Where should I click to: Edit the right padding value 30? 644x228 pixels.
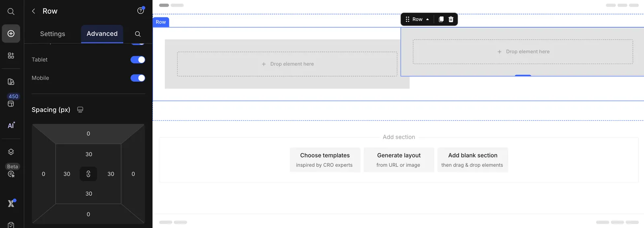pos(111,174)
